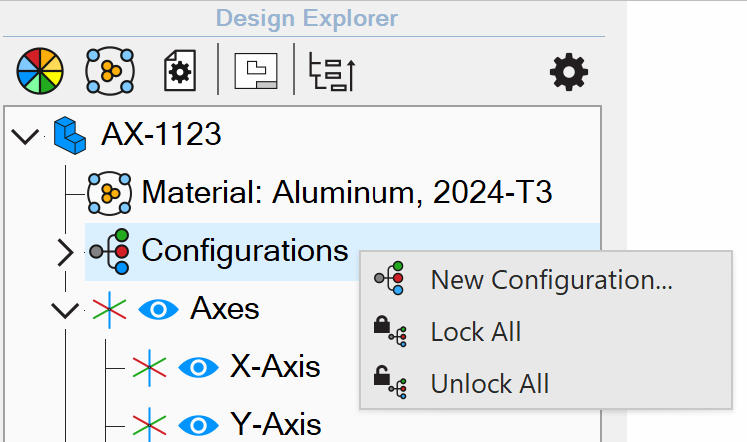Click the Design Explorer panel title

[306, 19]
